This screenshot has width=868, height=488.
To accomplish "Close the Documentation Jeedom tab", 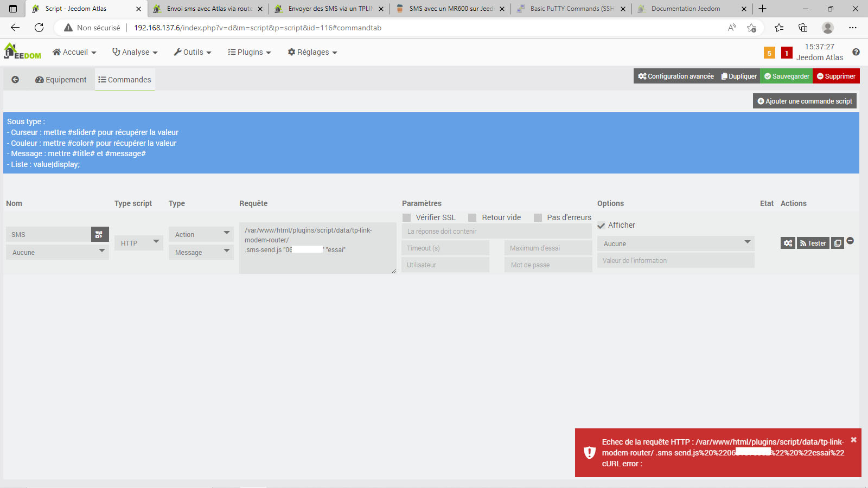I will (744, 9).
